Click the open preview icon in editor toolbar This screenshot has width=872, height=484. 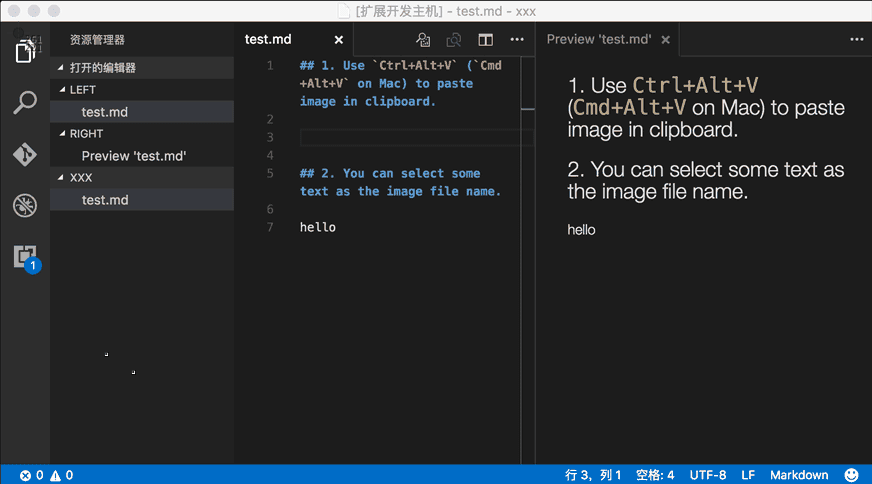pos(424,40)
